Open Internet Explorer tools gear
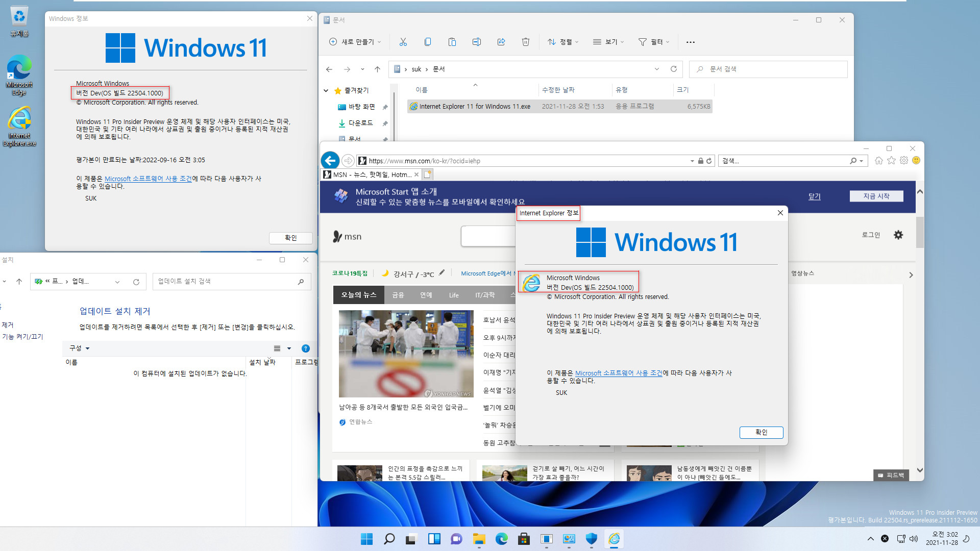 click(x=904, y=160)
